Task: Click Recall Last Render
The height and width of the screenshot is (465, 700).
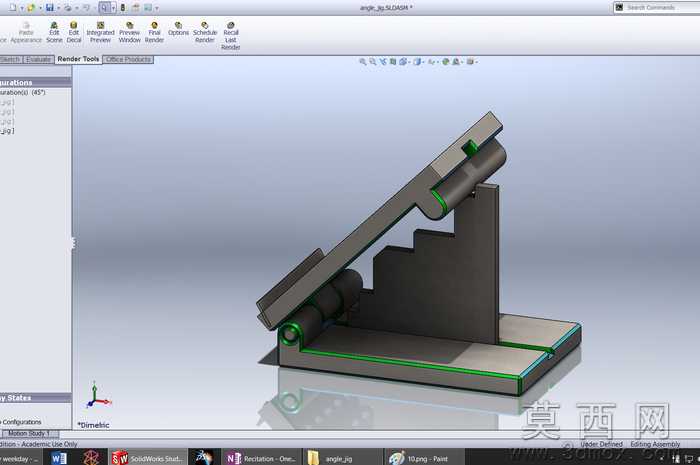Action: point(231,36)
